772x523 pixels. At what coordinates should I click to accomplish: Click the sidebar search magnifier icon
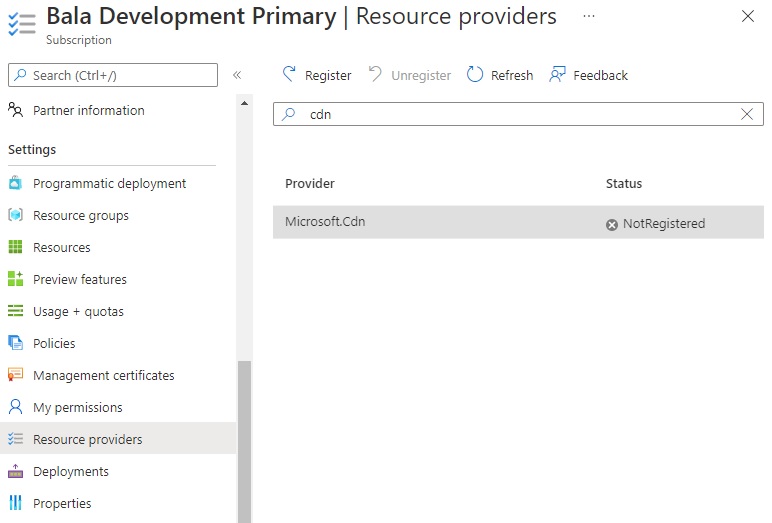point(20,75)
